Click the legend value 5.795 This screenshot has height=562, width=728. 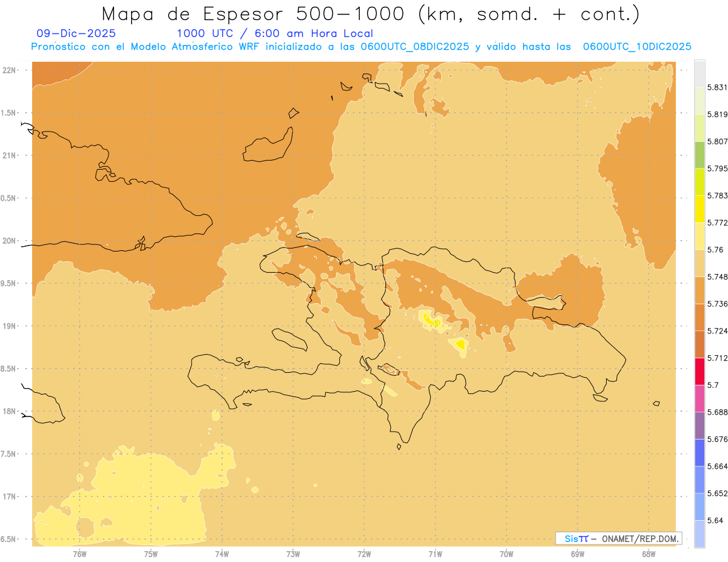click(x=718, y=169)
